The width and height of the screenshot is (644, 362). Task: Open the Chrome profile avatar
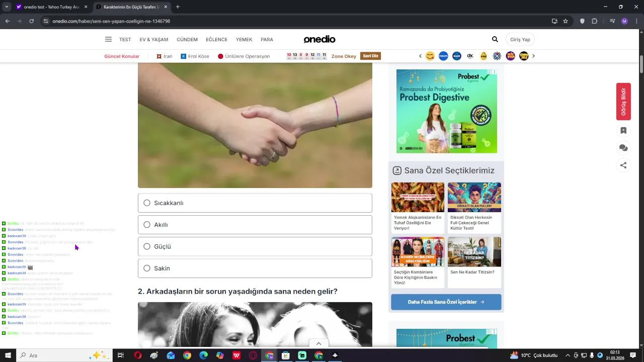coord(624,21)
